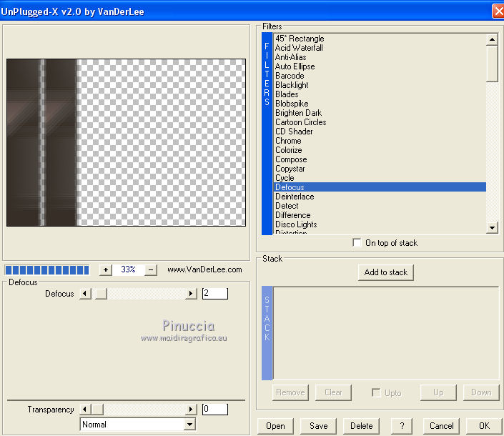The image size is (504, 436).
Task: Click the image preview thumbnail
Action: click(126, 142)
